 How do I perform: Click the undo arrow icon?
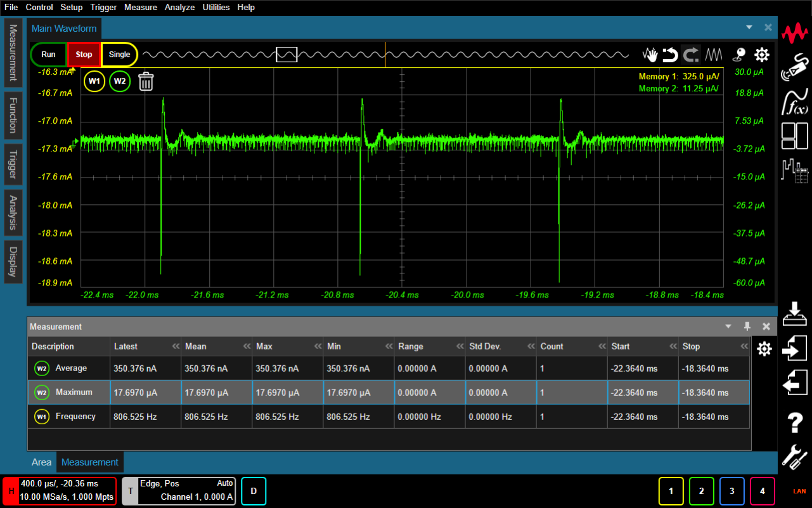[x=670, y=55]
